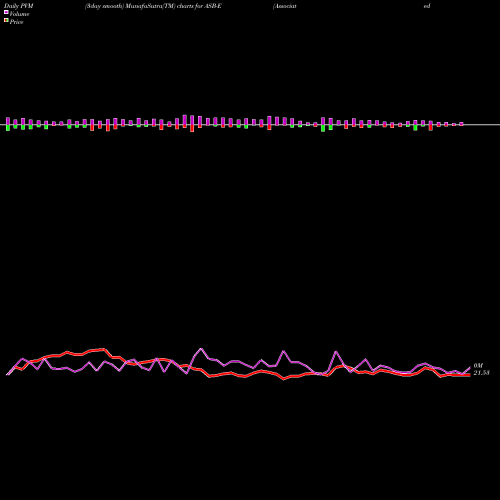Click the Price legend color swatch
This screenshot has height=500, width=500.
click(6, 21)
